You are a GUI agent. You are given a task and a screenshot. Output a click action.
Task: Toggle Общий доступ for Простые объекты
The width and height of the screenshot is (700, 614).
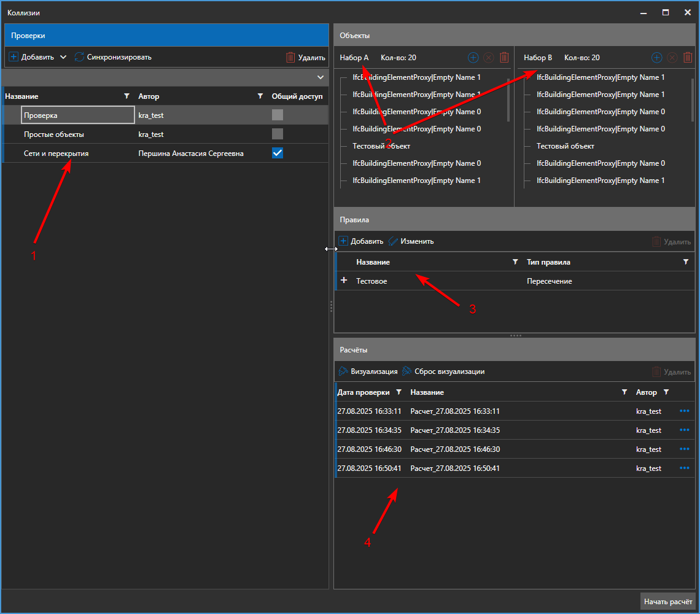(x=278, y=134)
